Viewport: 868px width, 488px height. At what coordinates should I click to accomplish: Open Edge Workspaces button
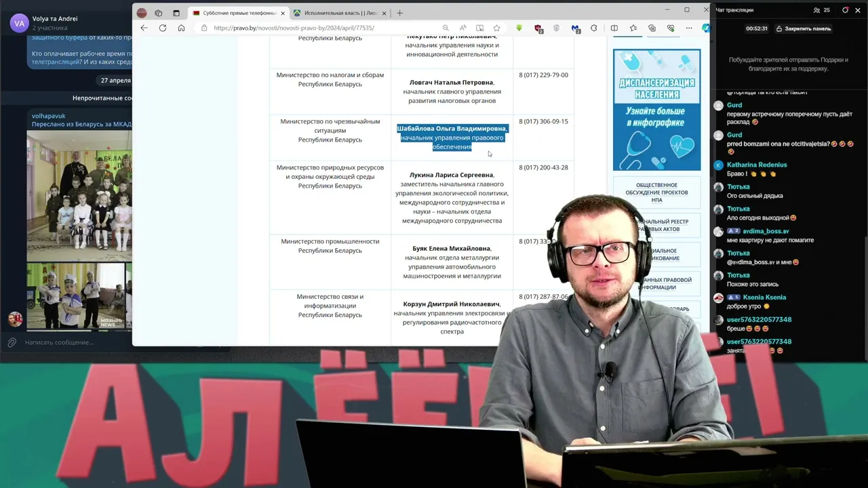pos(158,13)
